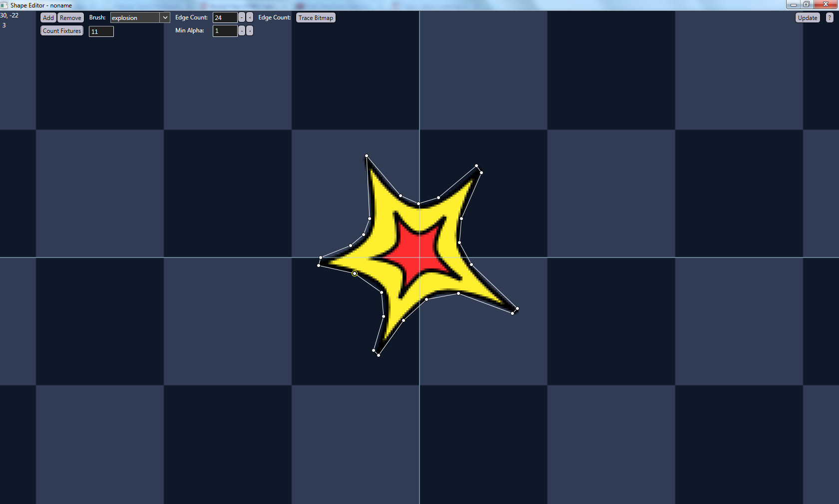Viewport: 839px width, 504px height.
Task: Click the Add button
Action: pyautogui.click(x=48, y=17)
